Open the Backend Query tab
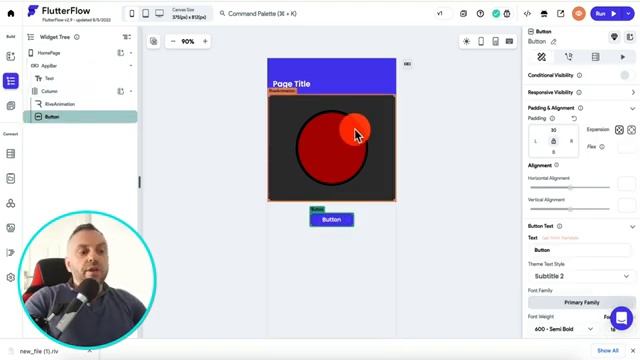 pos(596,57)
